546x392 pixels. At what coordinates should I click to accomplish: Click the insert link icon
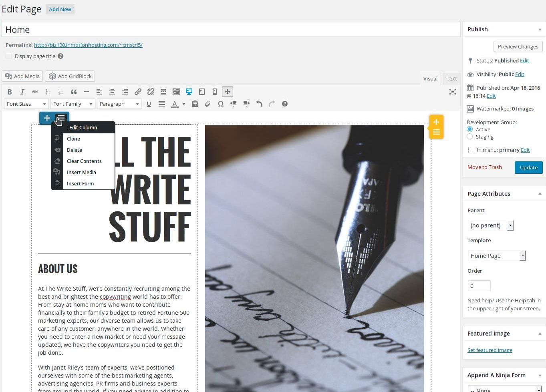click(x=138, y=92)
